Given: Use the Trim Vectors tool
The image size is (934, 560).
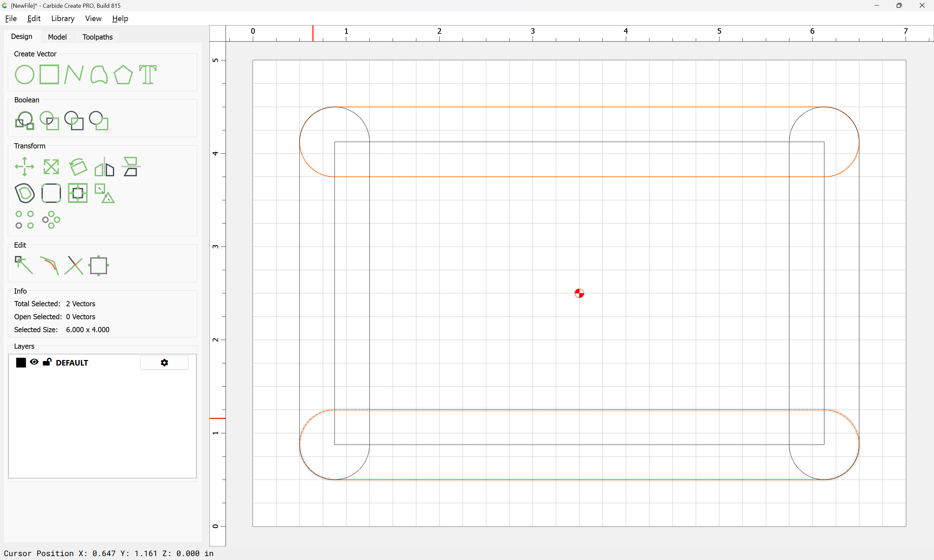Looking at the screenshot, I should click(x=74, y=265).
